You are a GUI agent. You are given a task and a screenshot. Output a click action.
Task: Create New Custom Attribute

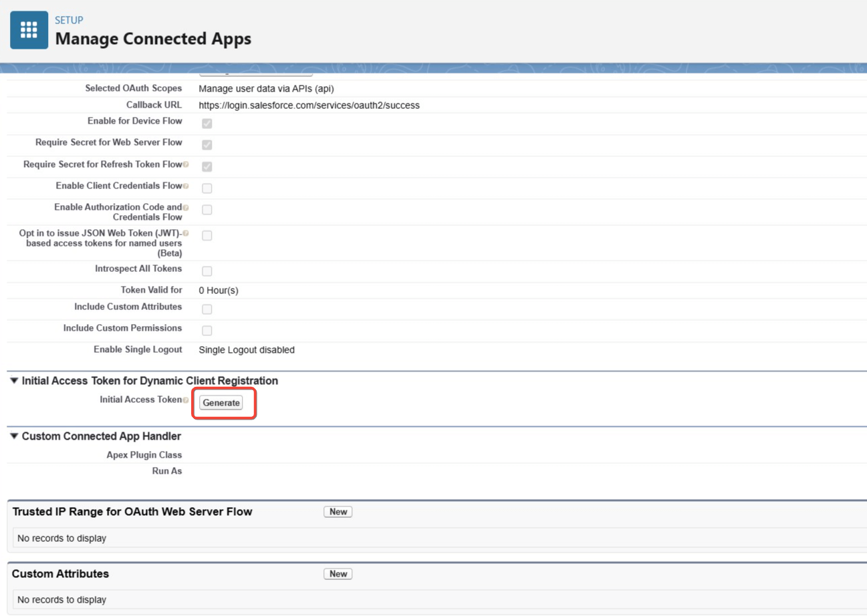(x=338, y=574)
